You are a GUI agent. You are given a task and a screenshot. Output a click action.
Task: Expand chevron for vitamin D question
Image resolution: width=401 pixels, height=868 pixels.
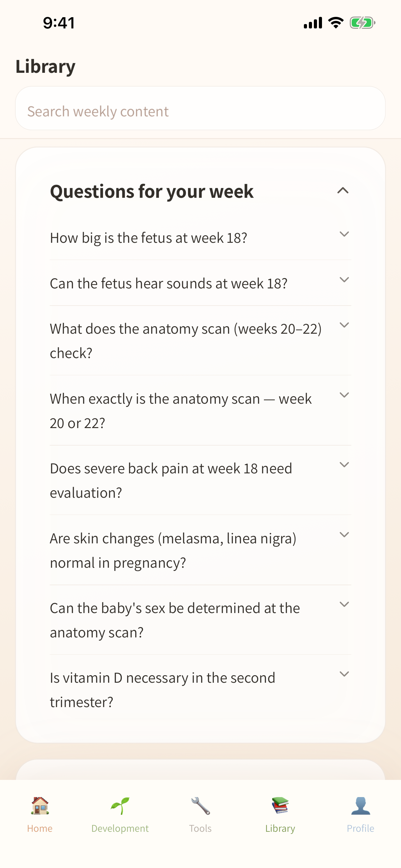coord(344,674)
